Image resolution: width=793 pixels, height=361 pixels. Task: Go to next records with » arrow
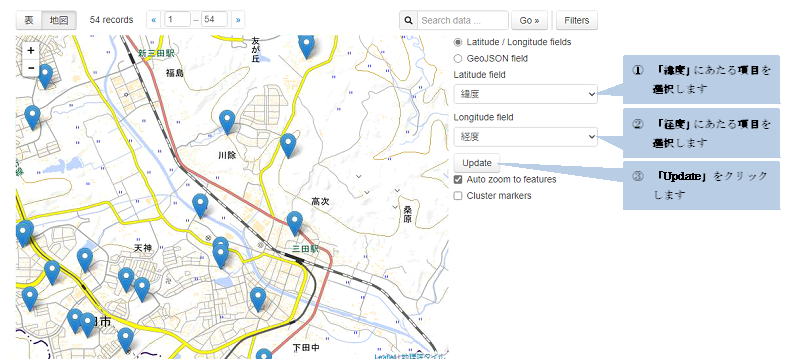238,20
